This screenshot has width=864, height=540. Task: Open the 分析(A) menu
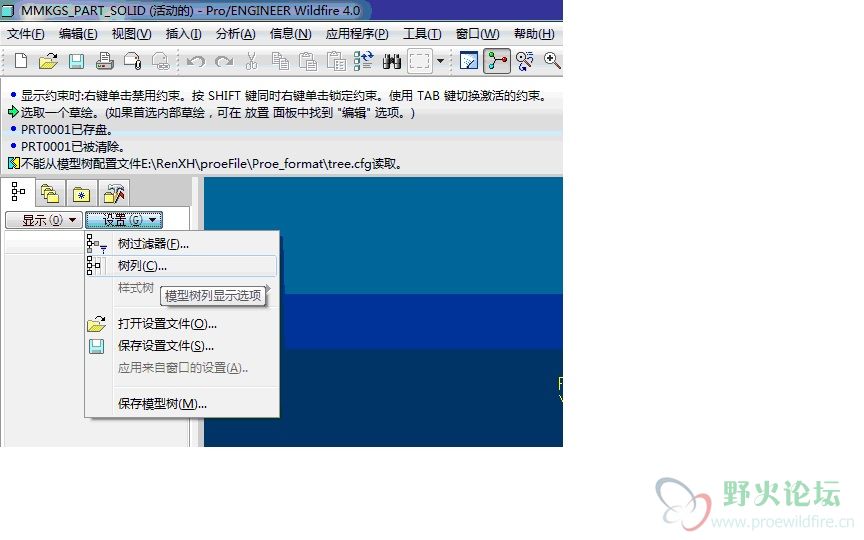[x=235, y=34]
